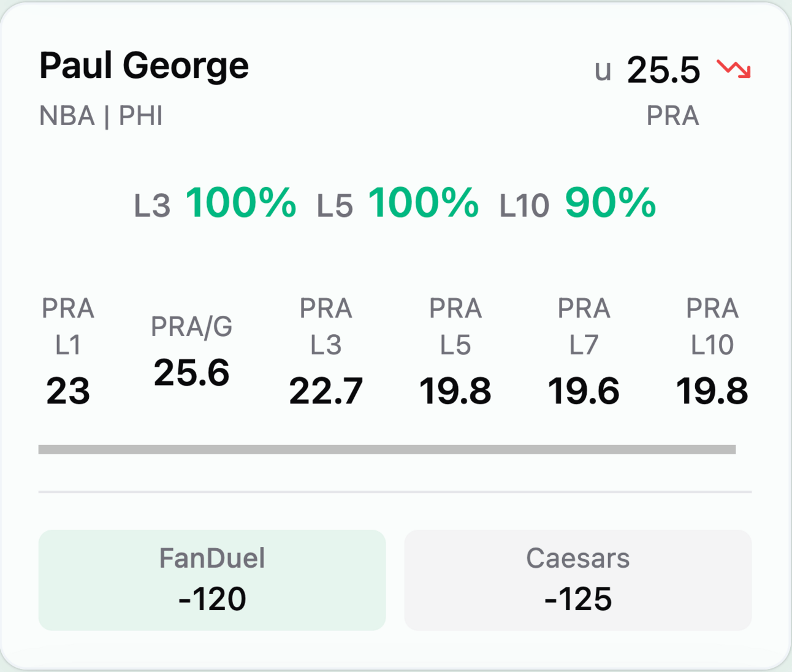Open the Paul George player name
792x672 pixels.
pos(144,66)
